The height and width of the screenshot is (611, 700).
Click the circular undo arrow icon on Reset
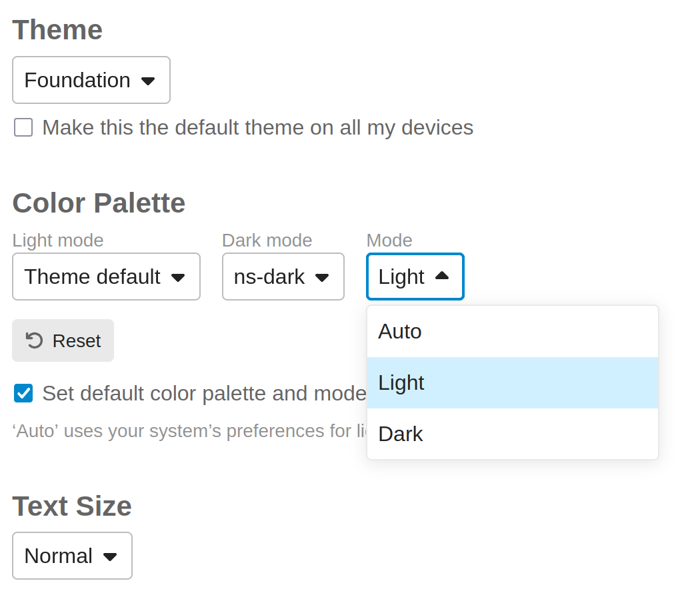[34, 340]
